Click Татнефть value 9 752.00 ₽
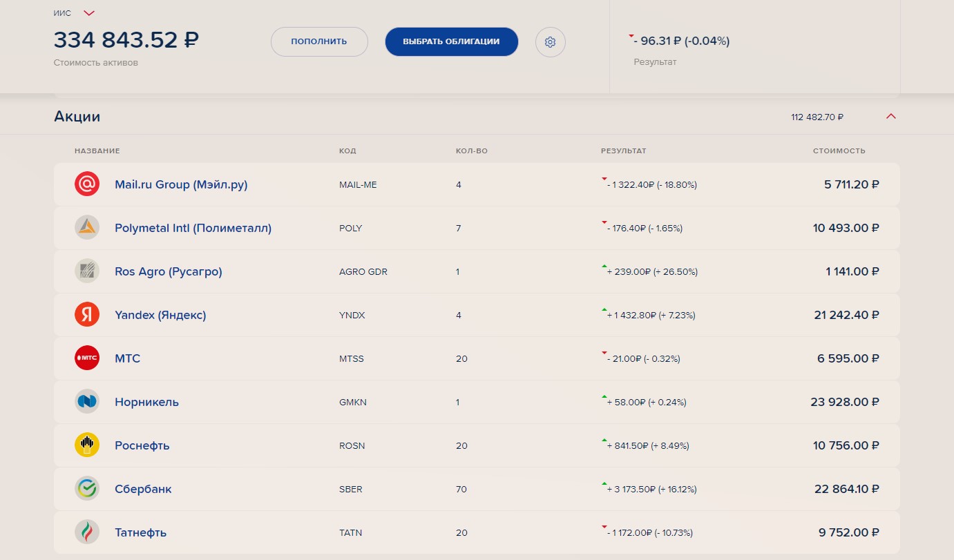This screenshot has width=954, height=560. (849, 533)
